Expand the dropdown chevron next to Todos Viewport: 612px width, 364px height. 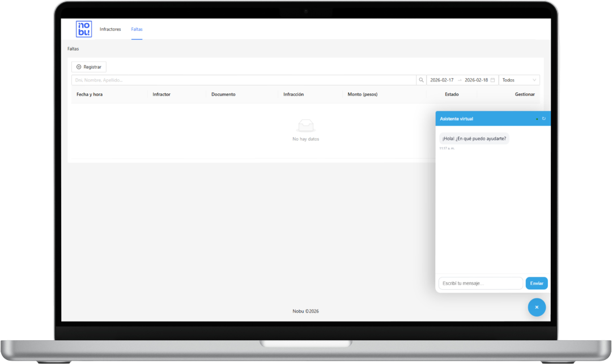pos(534,80)
